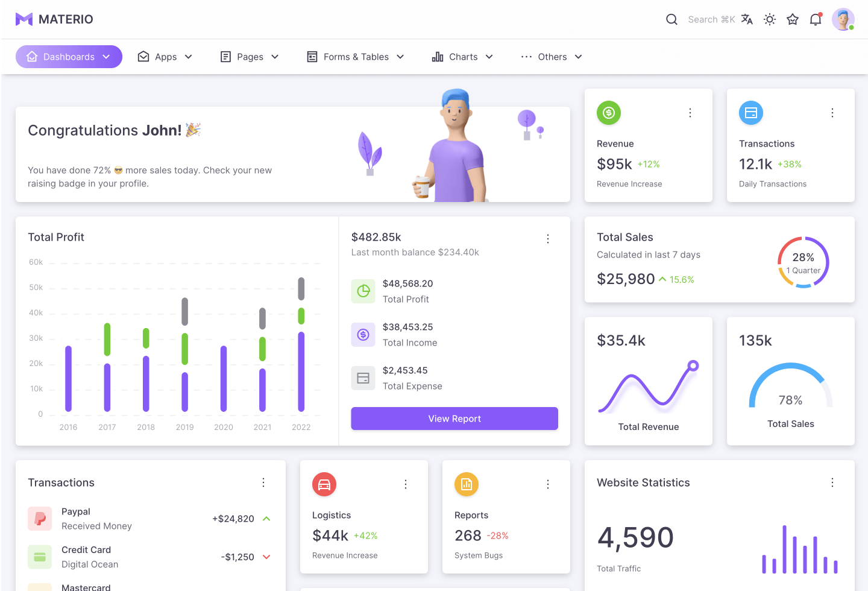This screenshot has width=868, height=591.
Task: Open the shortcuts star icon
Action: (793, 19)
